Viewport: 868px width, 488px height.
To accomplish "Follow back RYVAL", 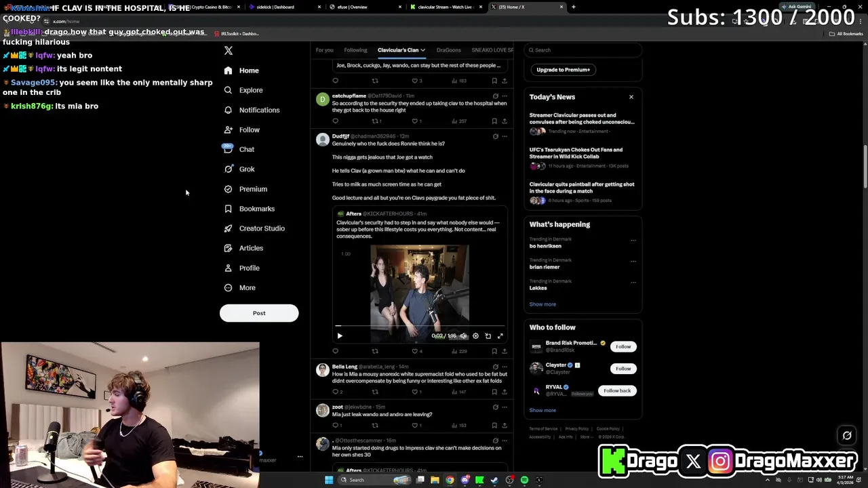I will coord(617,390).
